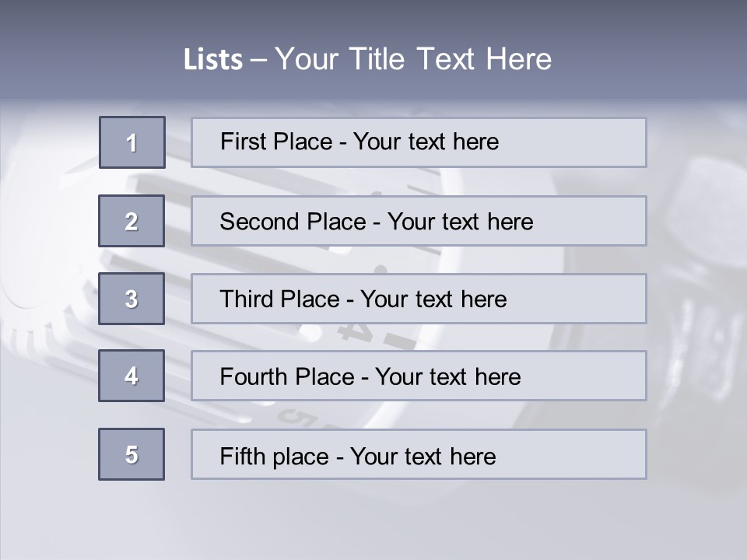Image resolution: width=747 pixels, height=560 pixels.
Task: Click the number 3 square
Action: point(132,299)
